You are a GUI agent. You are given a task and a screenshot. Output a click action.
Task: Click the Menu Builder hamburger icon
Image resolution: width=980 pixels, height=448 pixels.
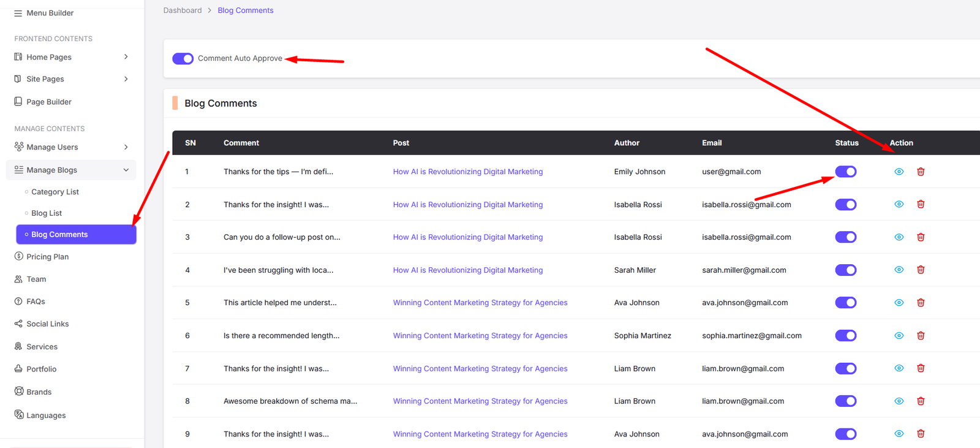18,13
